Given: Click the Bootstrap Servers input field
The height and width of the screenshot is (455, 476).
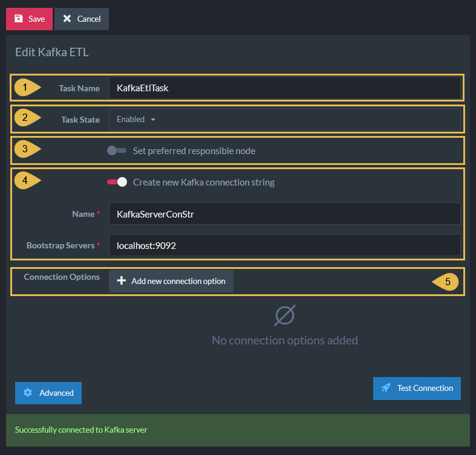Looking at the screenshot, I should coord(284,245).
